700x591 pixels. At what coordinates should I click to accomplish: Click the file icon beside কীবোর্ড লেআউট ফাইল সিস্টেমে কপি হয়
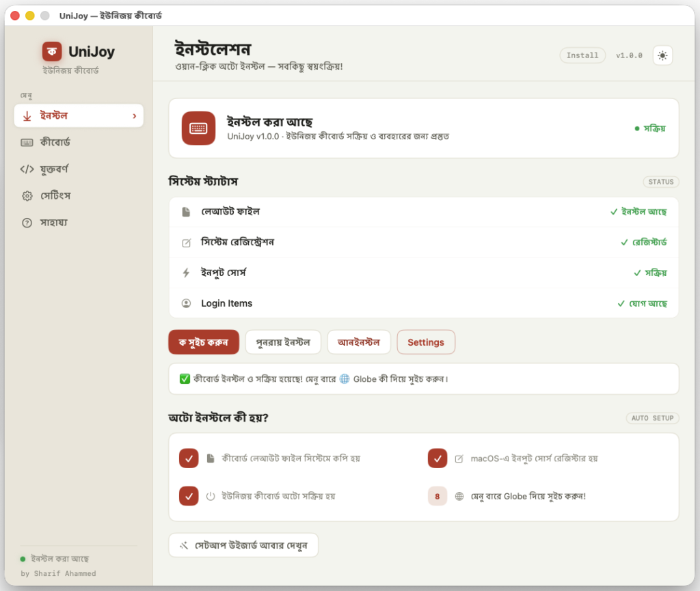tap(211, 458)
